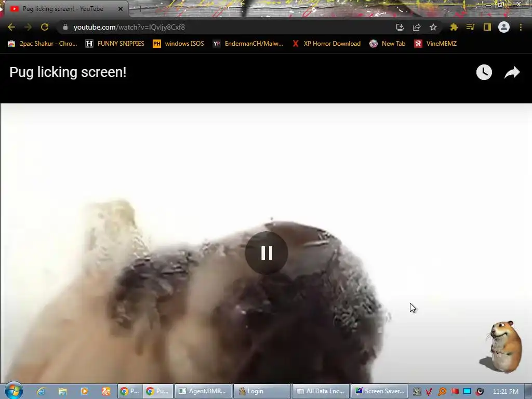This screenshot has width=532, height=399.
Task: Switch to the Login taskbar window
Action: click(262, 391)
